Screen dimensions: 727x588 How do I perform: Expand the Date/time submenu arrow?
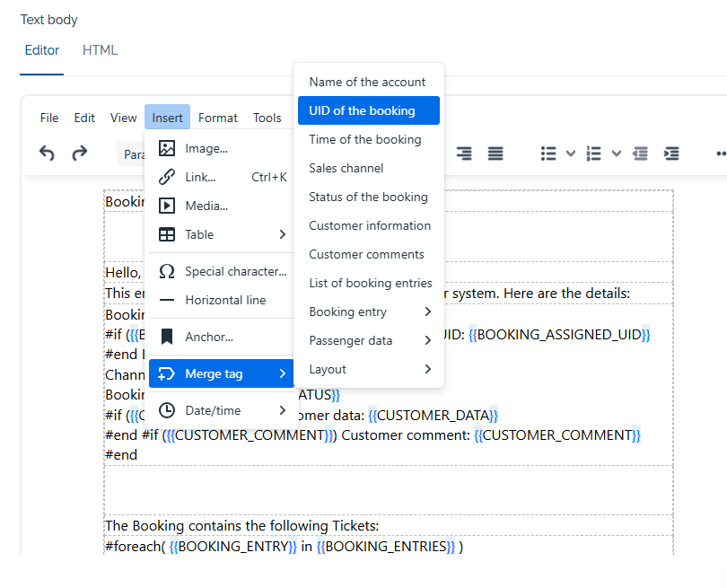(283, 410)
